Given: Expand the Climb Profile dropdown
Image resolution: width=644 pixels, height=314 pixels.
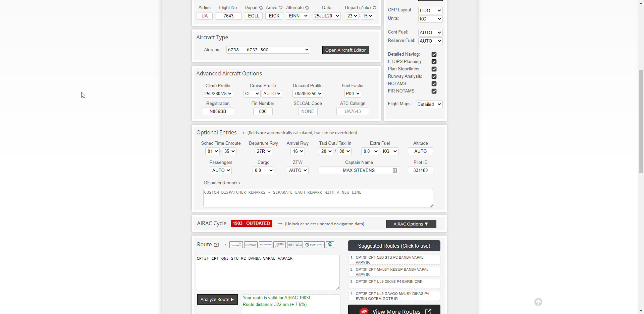Looking at the screenshot, I should pyautogui.click(x=218, y=94).
